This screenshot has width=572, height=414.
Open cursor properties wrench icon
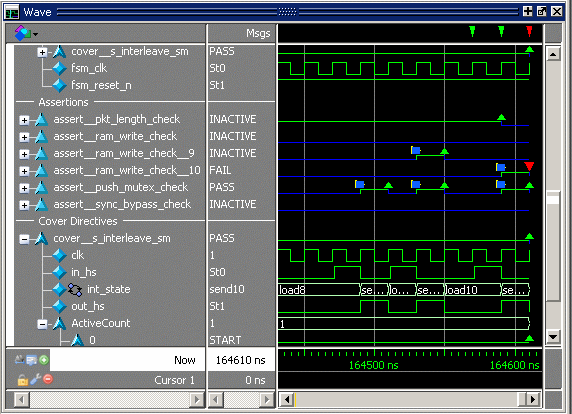click(x=35, y=379)
